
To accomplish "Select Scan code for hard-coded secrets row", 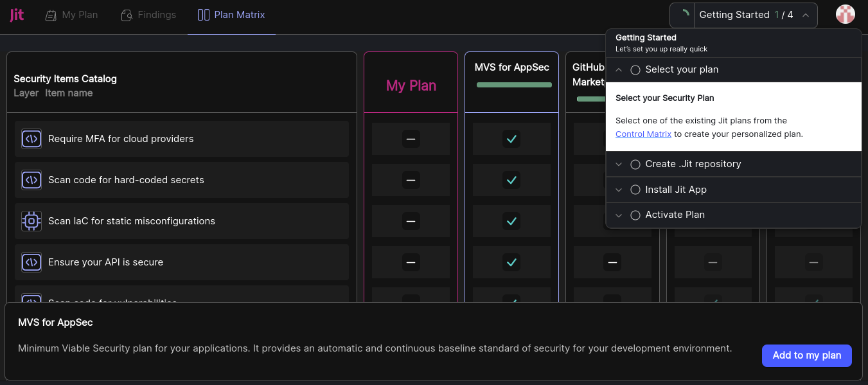I will click(x=182, y=180).
